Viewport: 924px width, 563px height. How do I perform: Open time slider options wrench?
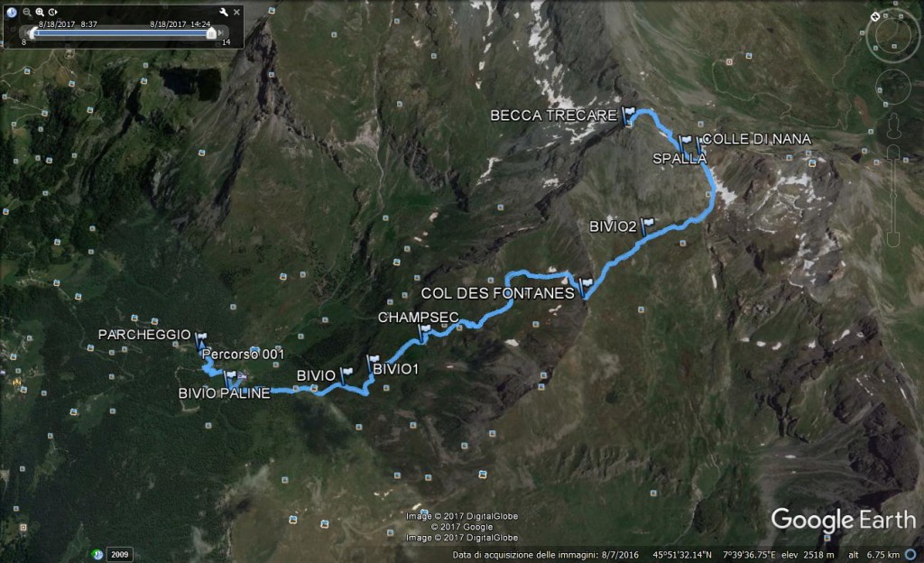[224, 12]
